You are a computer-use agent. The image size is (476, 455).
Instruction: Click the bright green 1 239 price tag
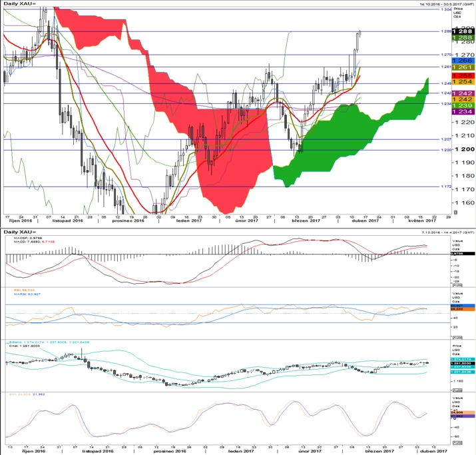(463, 105)
